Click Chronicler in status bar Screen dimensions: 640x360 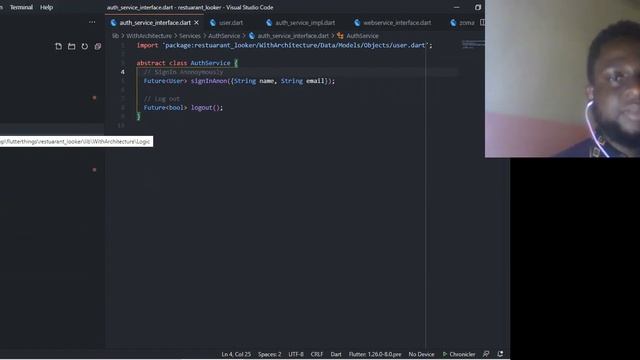pyautogui.click(x=459, y=354)
